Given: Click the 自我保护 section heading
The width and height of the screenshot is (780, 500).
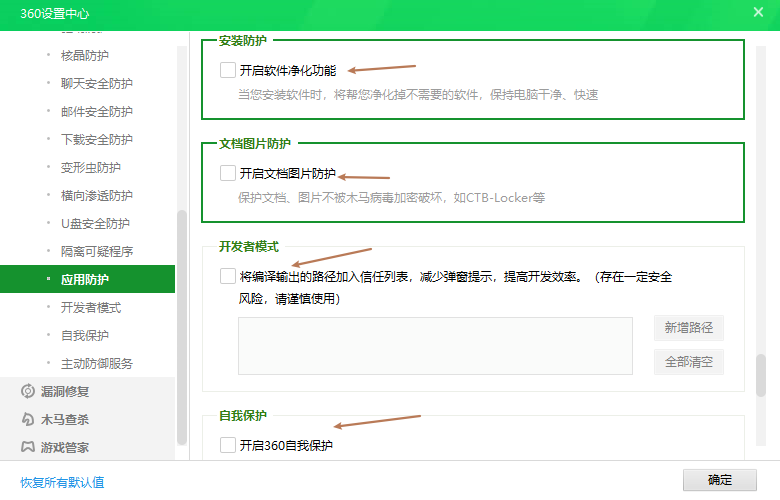Looking at the screenshot, I should click(243, 415).
